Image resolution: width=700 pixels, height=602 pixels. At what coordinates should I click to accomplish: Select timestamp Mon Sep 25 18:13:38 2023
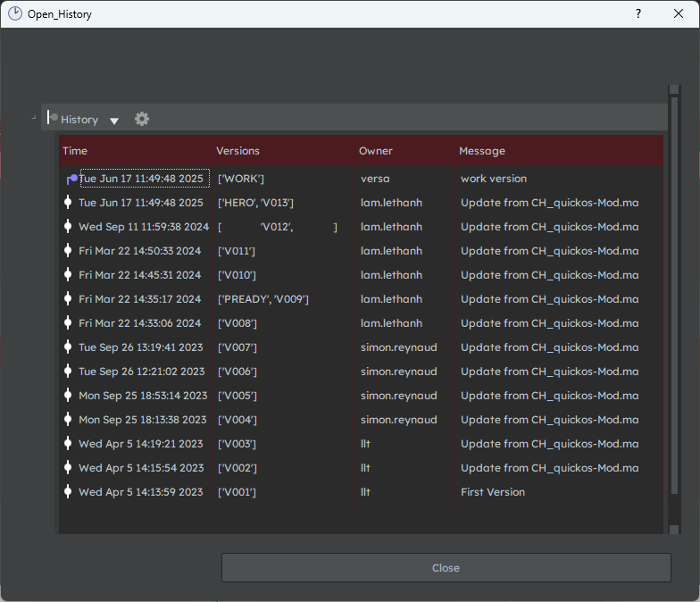(143, 420)
